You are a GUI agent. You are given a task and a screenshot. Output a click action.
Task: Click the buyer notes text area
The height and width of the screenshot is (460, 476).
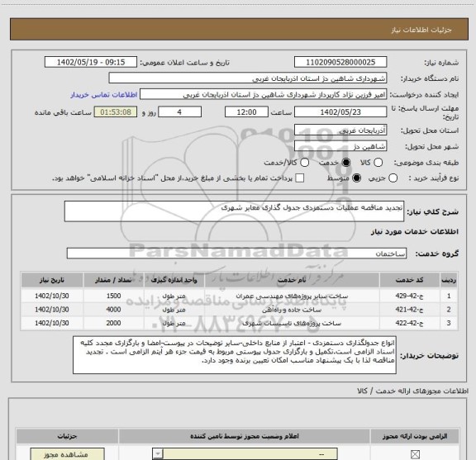(235, 355)
